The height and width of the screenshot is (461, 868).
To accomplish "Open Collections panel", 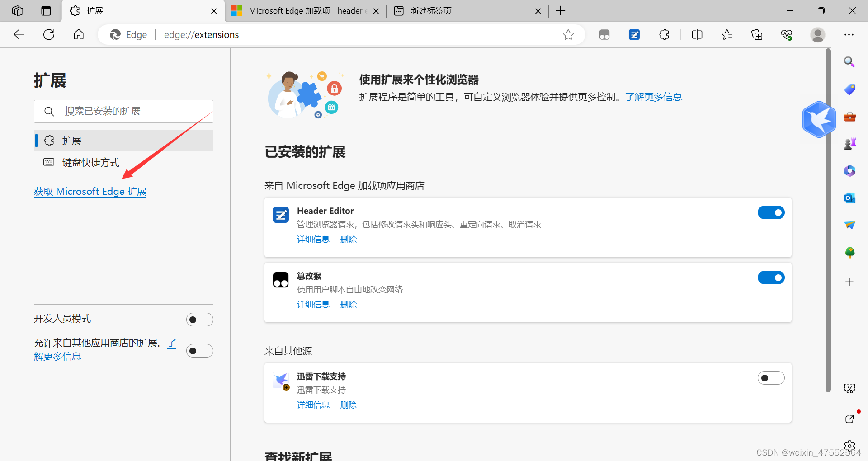I will [x=757, y=35].
